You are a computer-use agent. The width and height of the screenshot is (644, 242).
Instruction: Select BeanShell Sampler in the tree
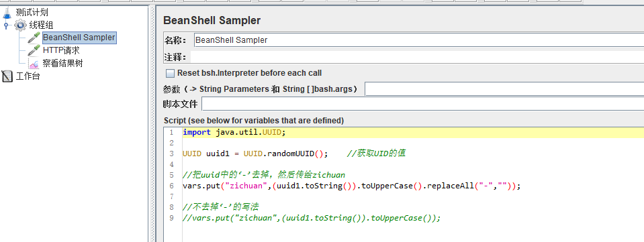pos(79,38)
